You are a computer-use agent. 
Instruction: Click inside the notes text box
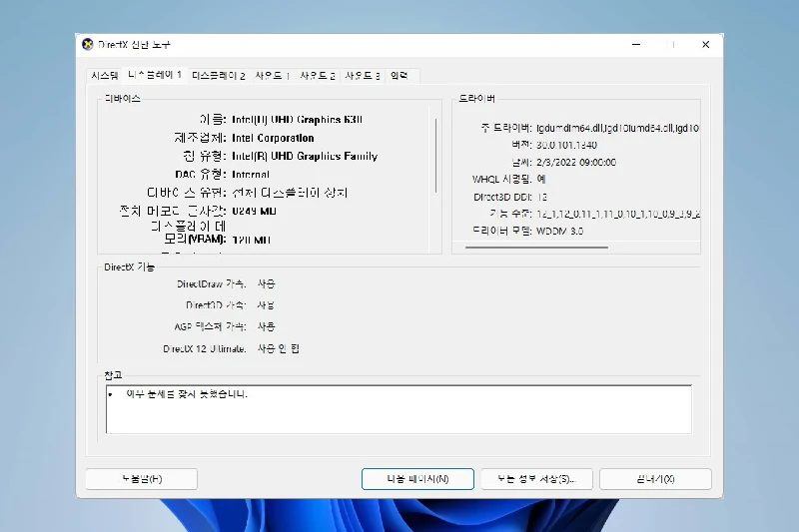pyautogui.click(x=399, y=409)
